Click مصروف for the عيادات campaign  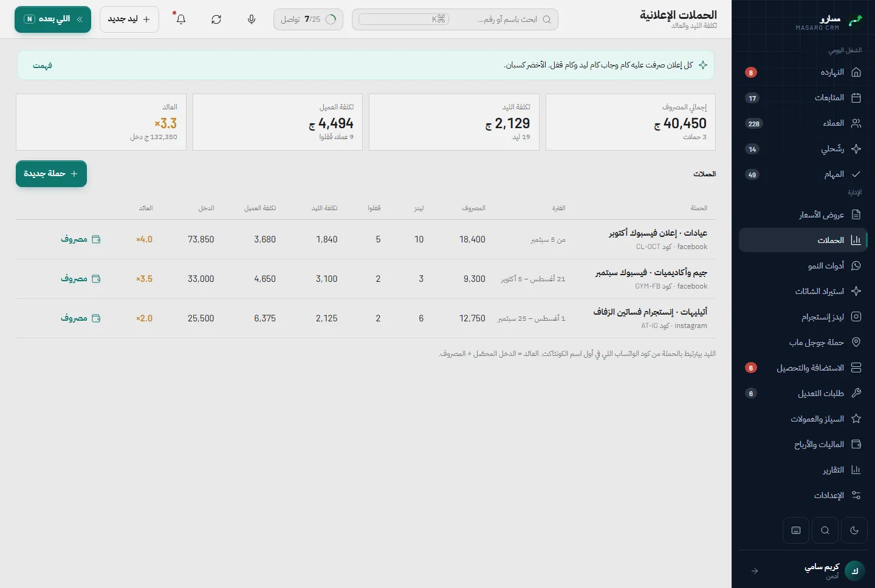pyautogui.click(x=81, y=239)
